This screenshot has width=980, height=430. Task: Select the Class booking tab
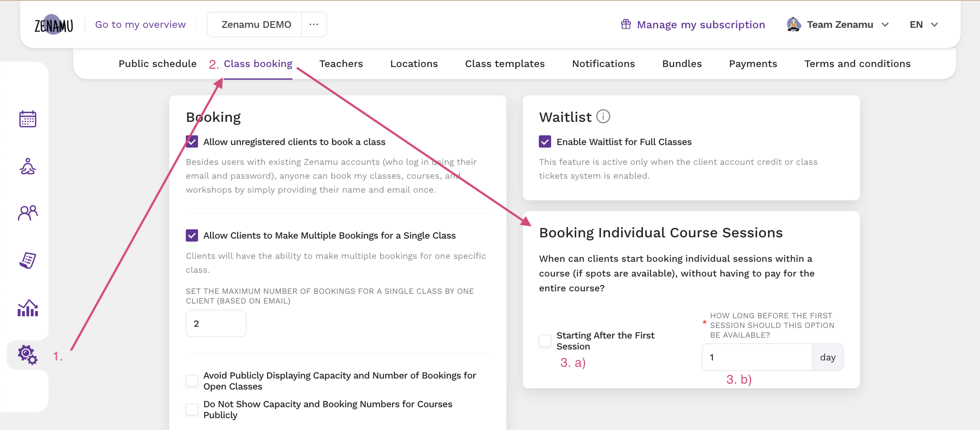pos(258,64)
